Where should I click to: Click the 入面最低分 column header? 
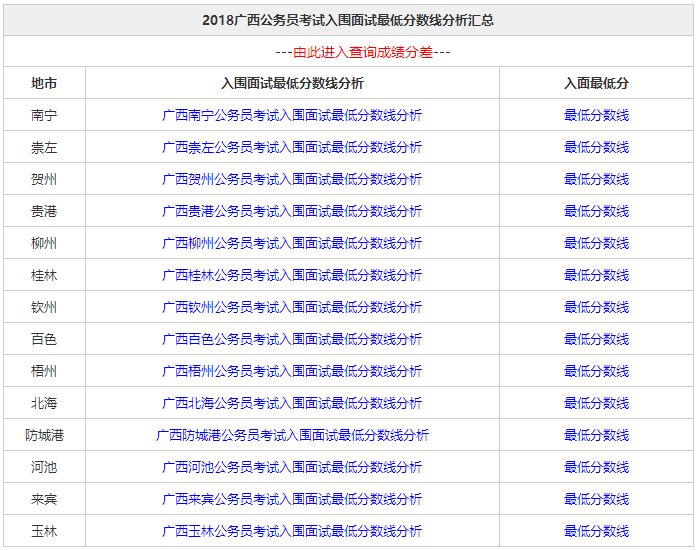click(597, 83)
